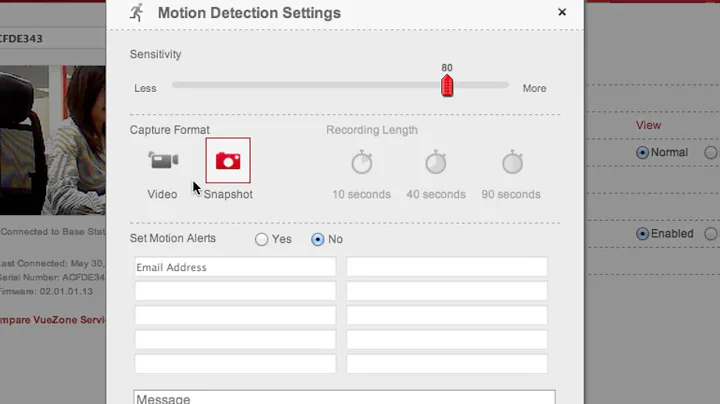Click the first-row right email field

pyautogui.click(x=447, y=267)
